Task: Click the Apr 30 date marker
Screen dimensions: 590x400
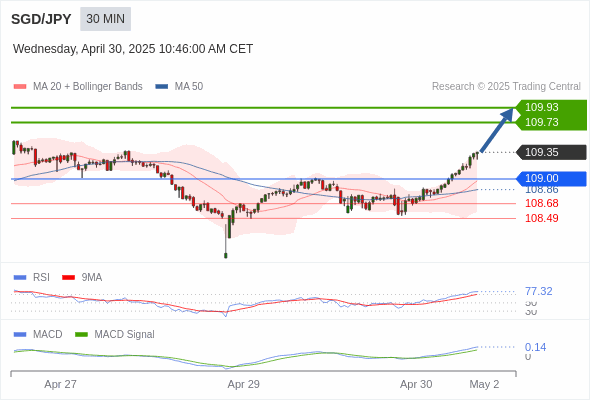Action: pyautogui.click(x=416, y=384)
